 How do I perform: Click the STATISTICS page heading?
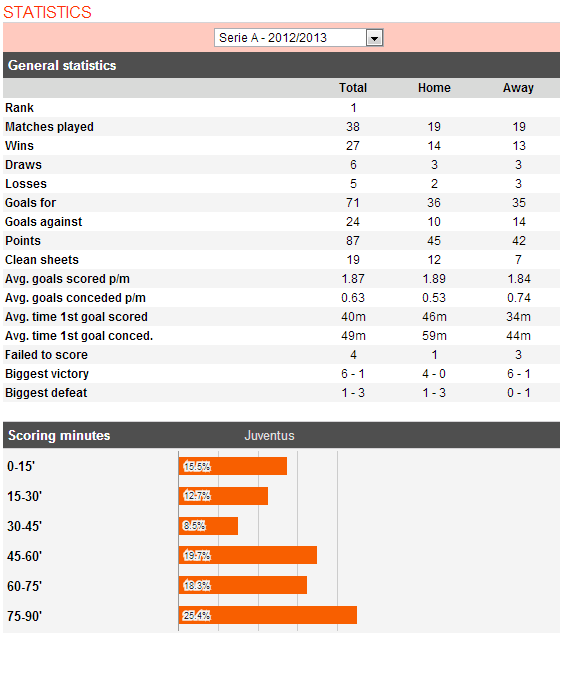[47, 12]
